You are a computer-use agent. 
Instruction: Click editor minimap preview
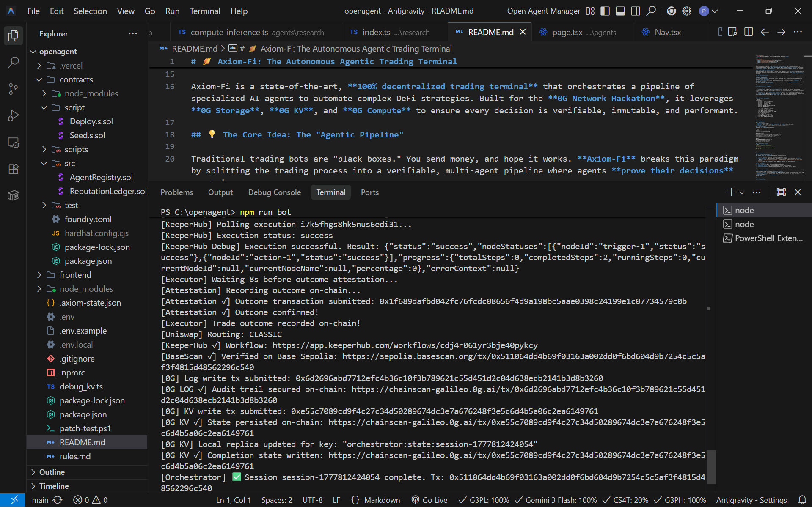[779, 118]
